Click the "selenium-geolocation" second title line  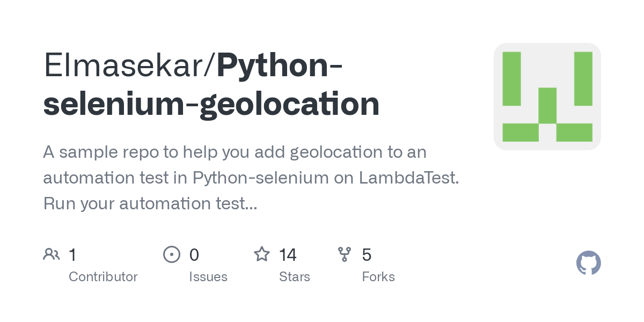[211, 104]
